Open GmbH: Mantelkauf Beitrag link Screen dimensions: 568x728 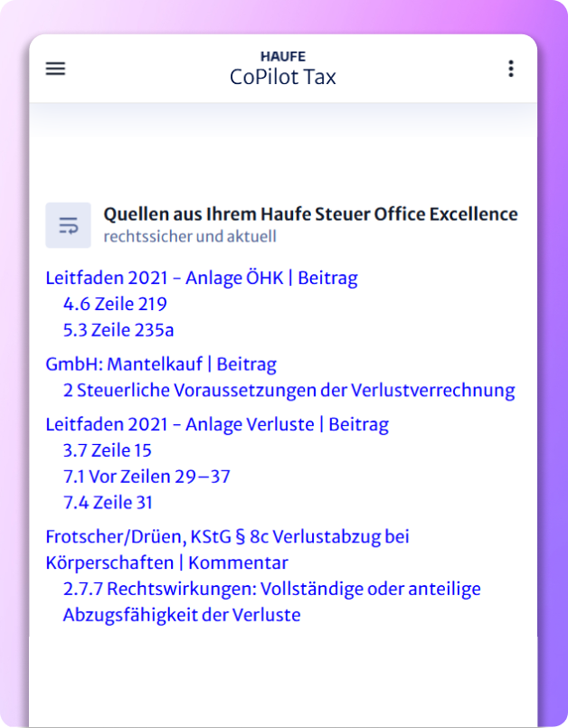161,364
